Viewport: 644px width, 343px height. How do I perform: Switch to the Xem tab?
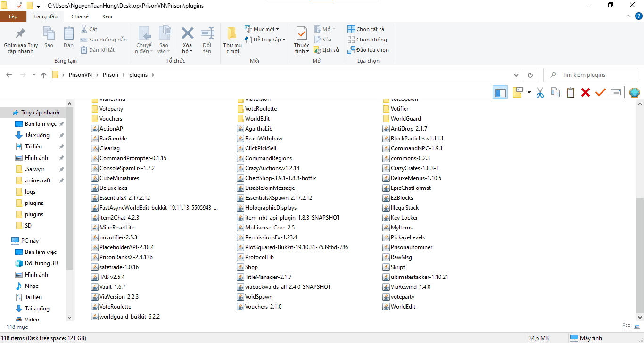tap(107, 16)
